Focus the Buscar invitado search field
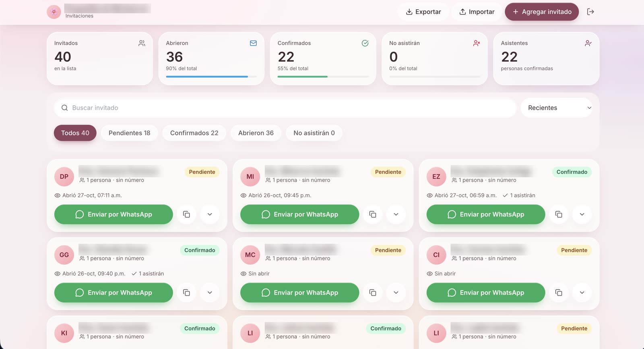The width and height of the screenshot is (644, 349). (285, 108)
